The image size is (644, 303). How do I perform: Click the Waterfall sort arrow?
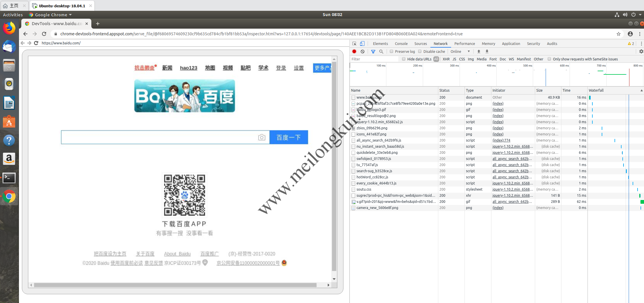click(x=641, y=90)
